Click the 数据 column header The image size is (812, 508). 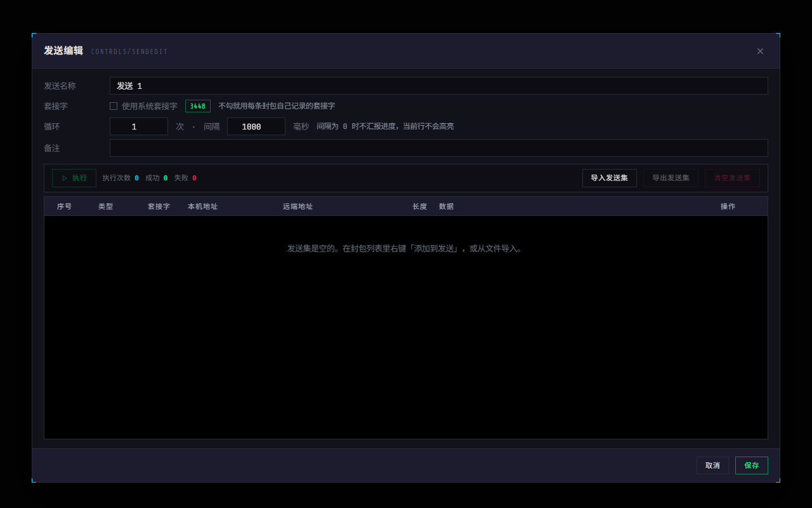[446, 206]
